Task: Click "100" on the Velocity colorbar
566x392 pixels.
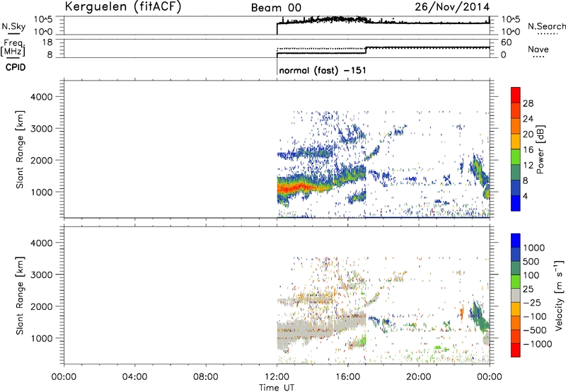Action: pyautogui.click(x=531, y=275)
